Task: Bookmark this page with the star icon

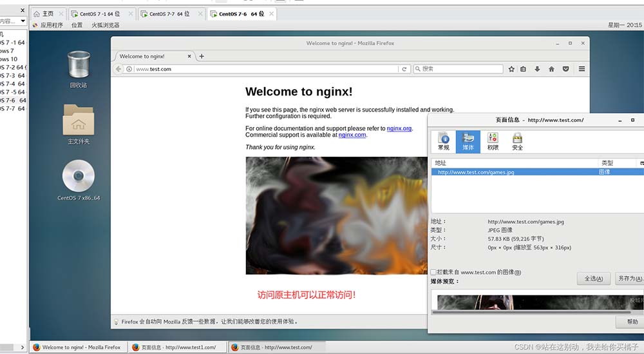Action: click(x=511, y=69)
